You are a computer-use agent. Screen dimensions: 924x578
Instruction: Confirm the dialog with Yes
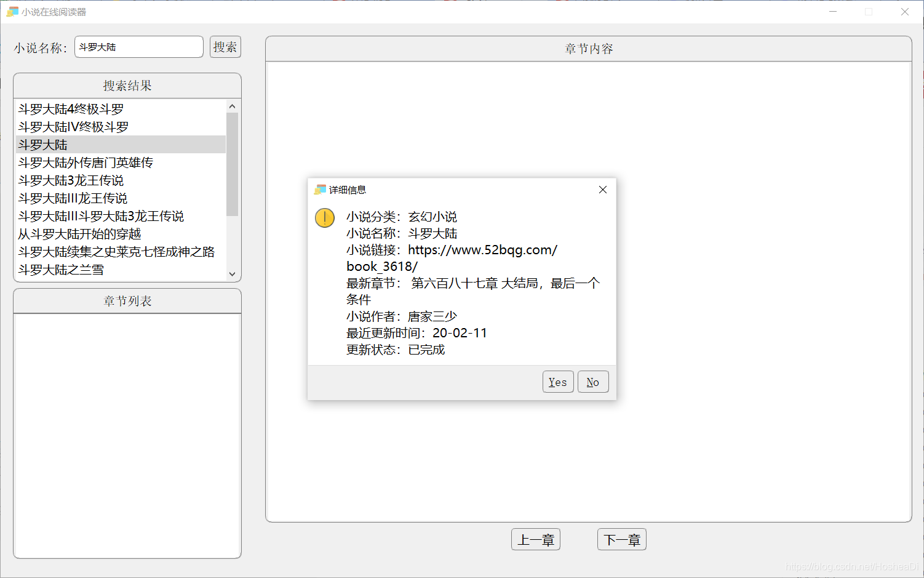click(557, 382)
